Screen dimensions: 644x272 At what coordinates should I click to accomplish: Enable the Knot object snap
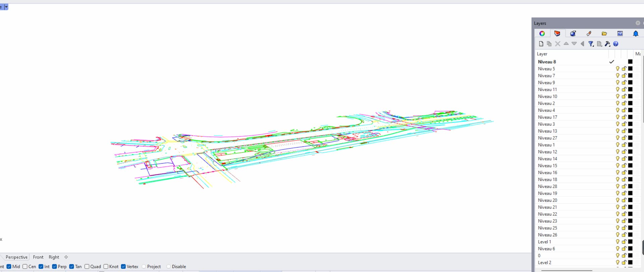point(106,267)
